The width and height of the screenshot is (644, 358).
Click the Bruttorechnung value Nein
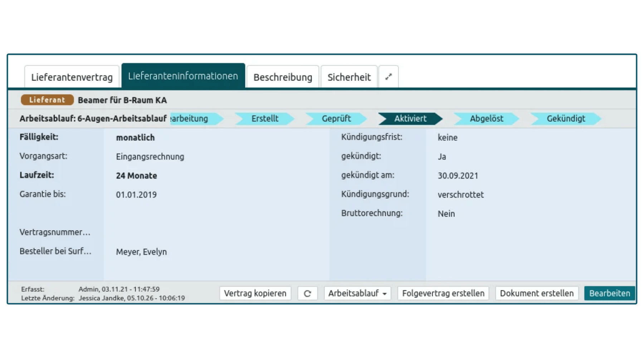coord(446,214)
